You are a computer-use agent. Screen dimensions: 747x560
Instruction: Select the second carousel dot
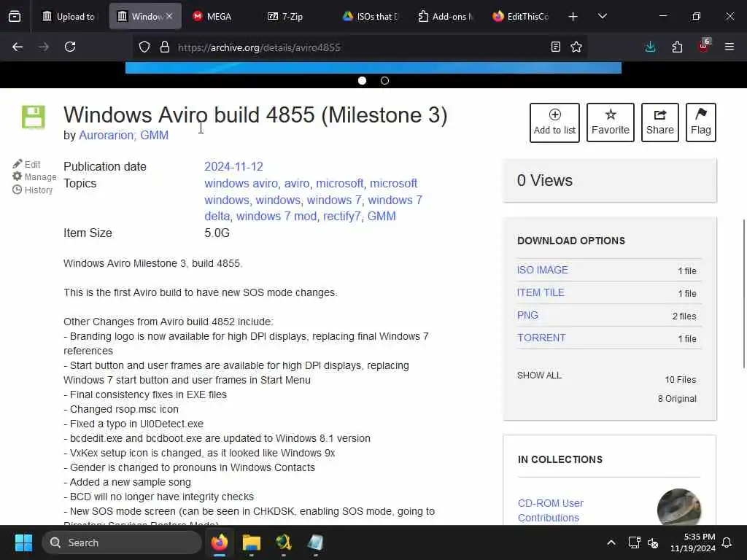pyautogui.click(x=385, y=80)
